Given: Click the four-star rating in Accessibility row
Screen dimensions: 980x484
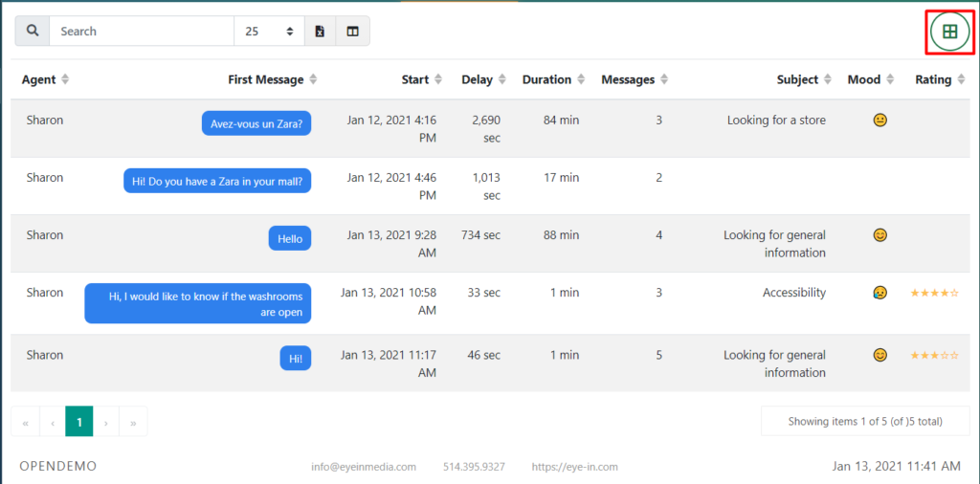Looking at the screenshot, I should [934, 293].
